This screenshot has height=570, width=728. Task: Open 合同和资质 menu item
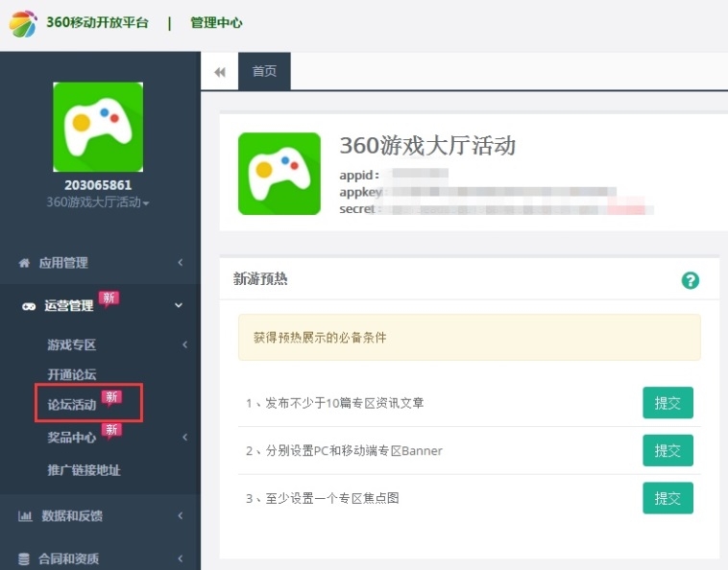pos(69,558)
